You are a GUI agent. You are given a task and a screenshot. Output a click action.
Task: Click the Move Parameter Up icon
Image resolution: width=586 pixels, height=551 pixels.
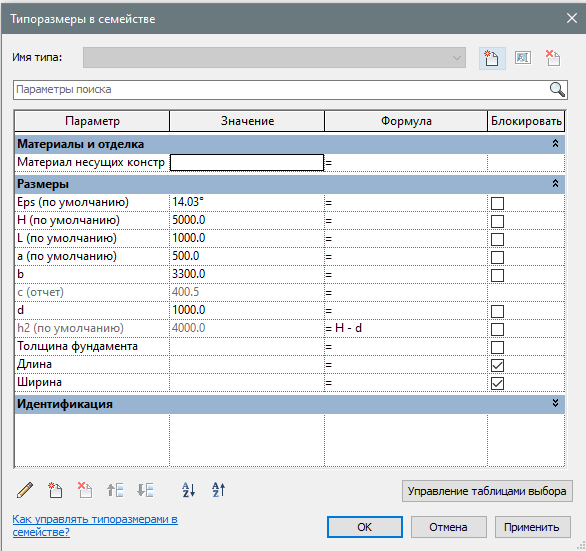(115, 490)
